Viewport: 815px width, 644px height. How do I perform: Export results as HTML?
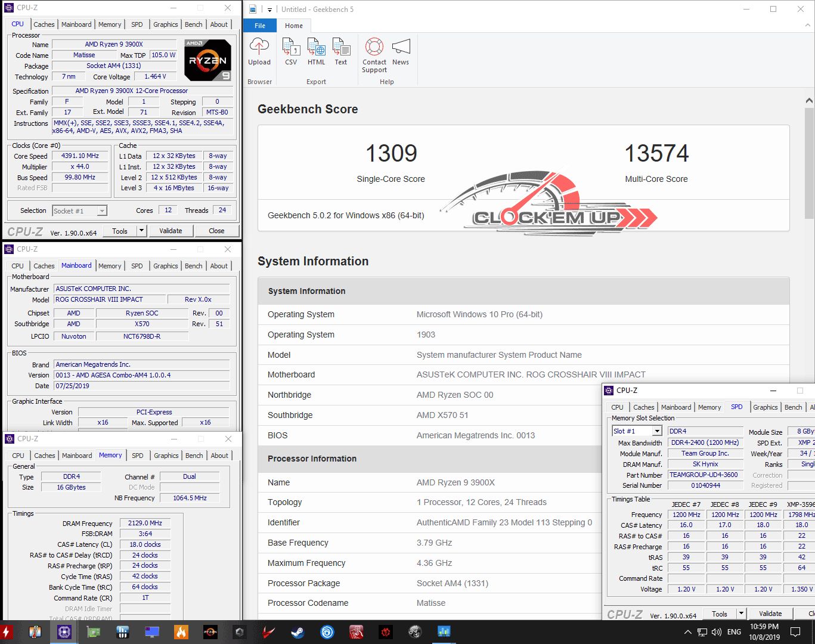[316, 51]
